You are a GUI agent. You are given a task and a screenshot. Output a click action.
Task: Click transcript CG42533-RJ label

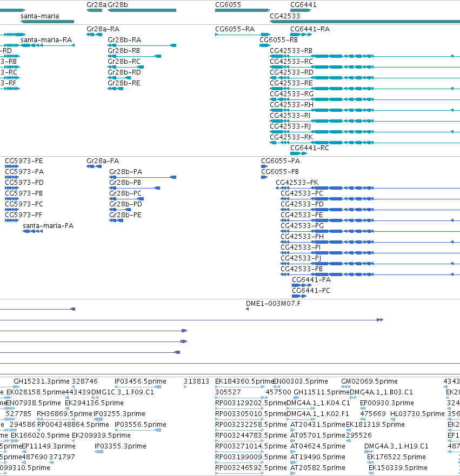coord(290,126)
